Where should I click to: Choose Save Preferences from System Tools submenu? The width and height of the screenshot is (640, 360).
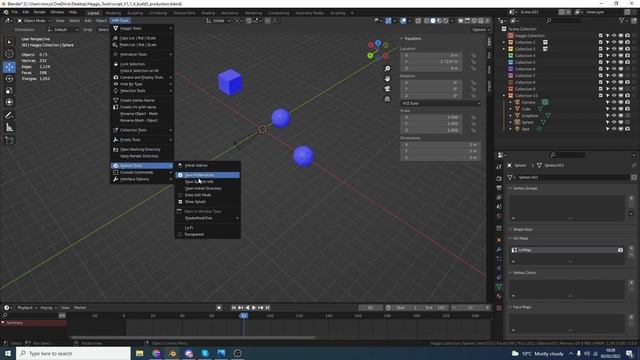click(x=207, y=175)
